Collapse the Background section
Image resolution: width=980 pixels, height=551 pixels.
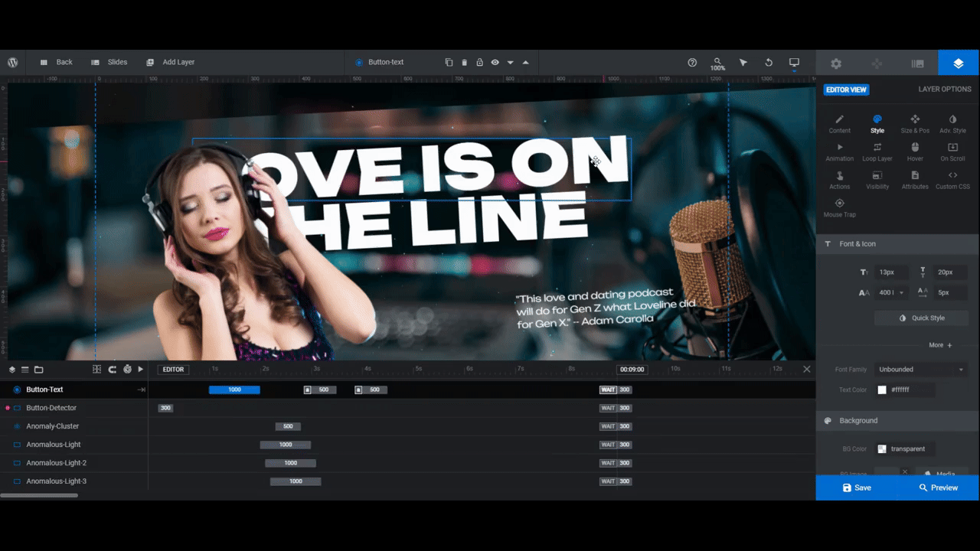tap(897, 420)
